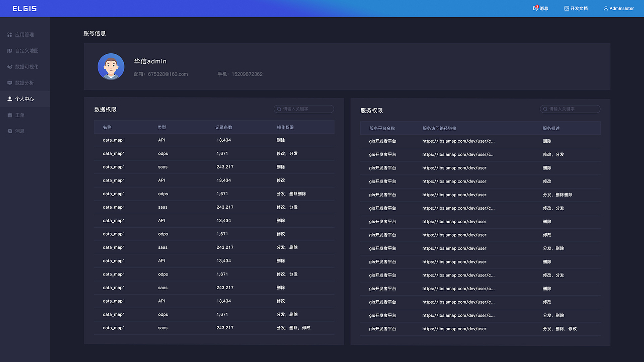The width and height of the screenshot is (644, 362).
Task: Focus the 服务权限 keyword search field
Action: (x=570, y=109)
